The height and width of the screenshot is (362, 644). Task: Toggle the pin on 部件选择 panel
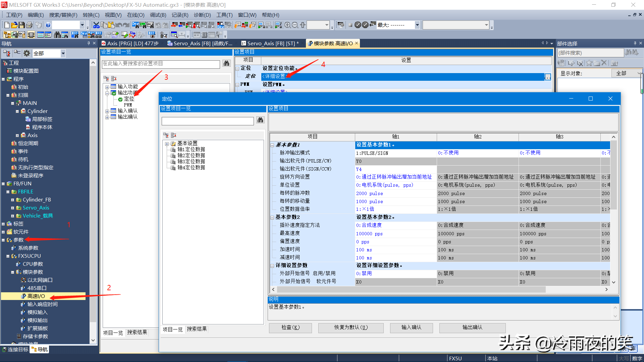635,44
